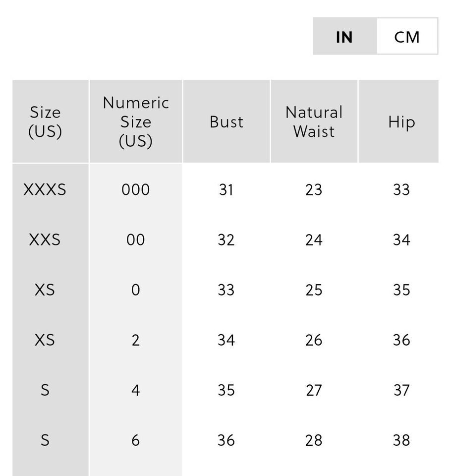The width and height of the screenshot is (451, 476).
Task: Click bust value 31 for XXXS
Action: tap(226, 190)
